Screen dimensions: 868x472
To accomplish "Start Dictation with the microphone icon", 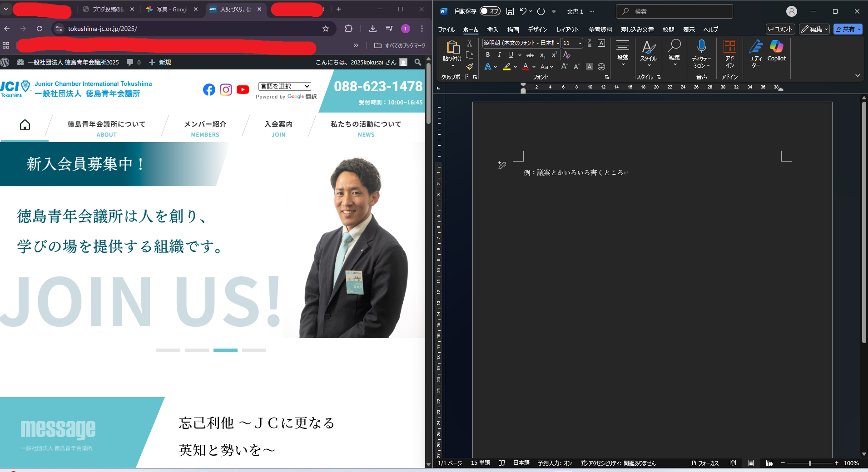I will (701, 48).
